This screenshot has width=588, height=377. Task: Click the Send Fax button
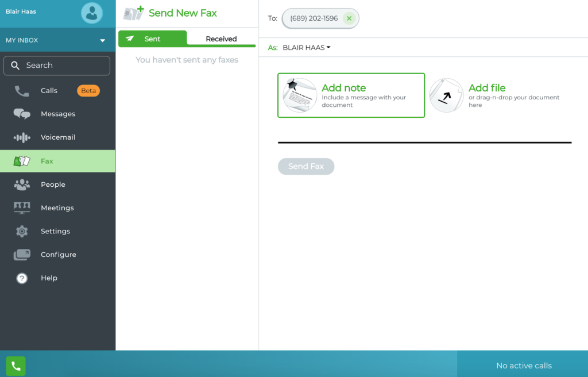point(306,166)
